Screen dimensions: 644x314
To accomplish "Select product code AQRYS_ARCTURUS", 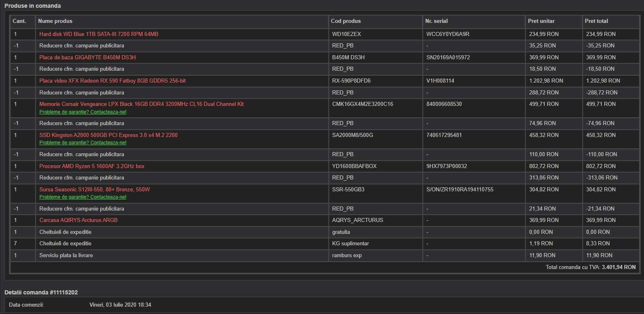I will 358,220.
